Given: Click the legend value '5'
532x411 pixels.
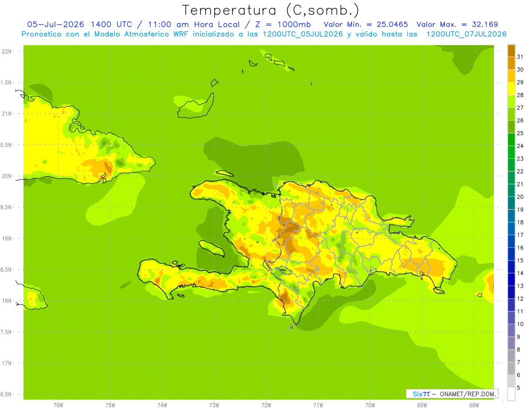Looking at the screenshot, I should point(519,388).
